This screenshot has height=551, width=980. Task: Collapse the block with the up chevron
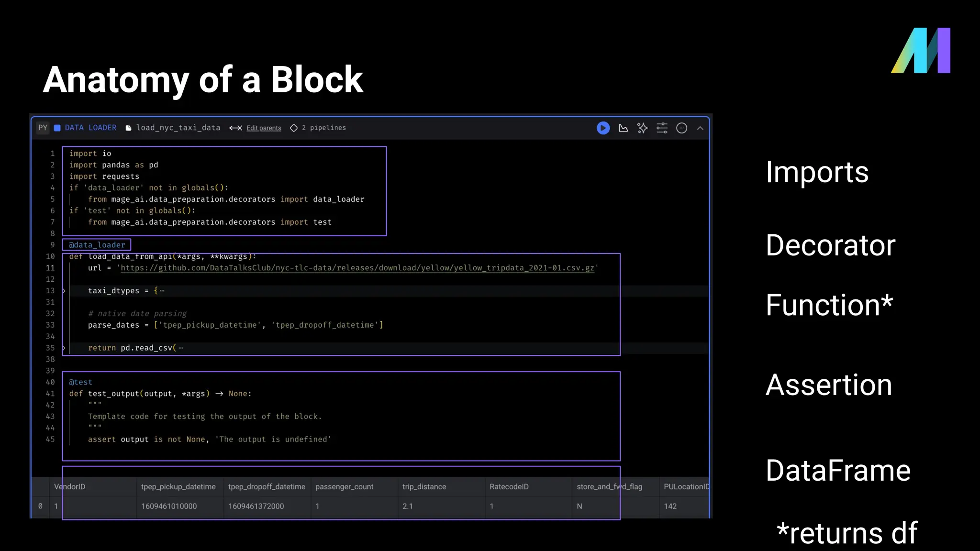pos(700,128)
